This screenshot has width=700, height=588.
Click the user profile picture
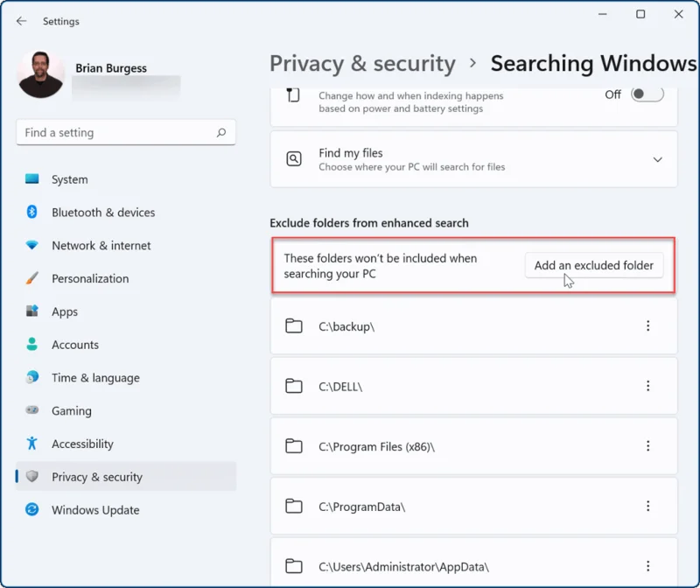tap(40, 74)
